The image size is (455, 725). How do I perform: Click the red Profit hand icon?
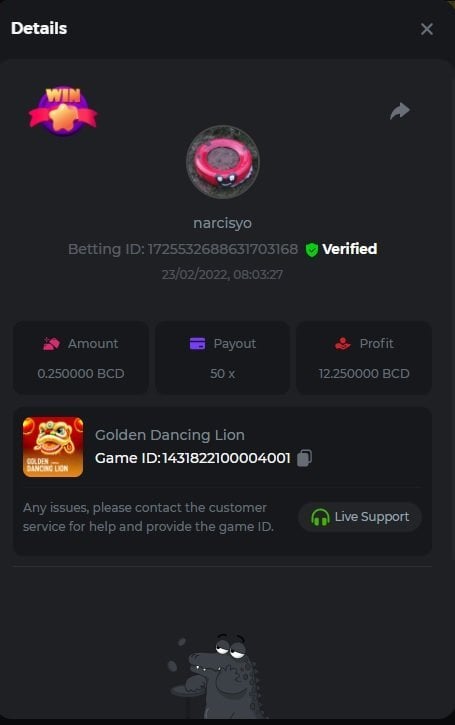coord(343,344)
